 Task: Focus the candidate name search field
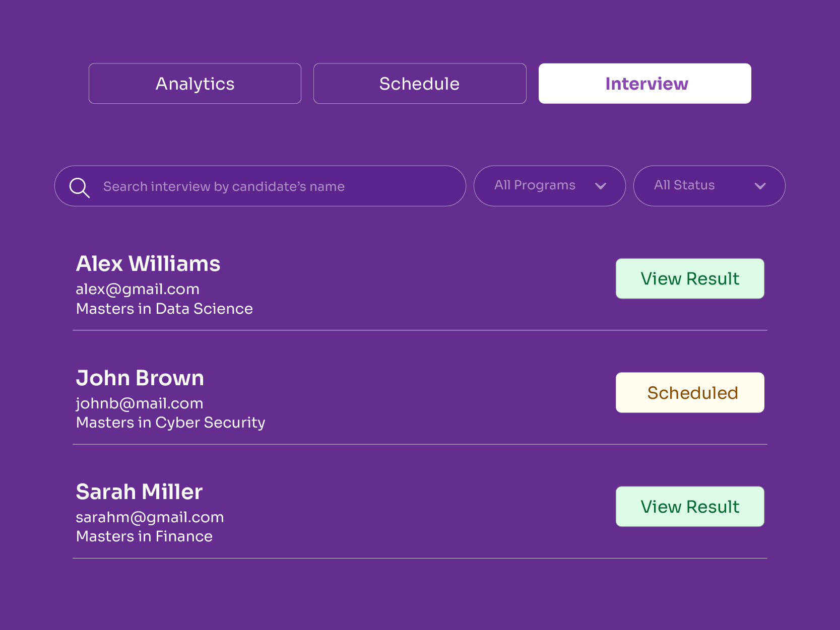(x=272, y=186)
